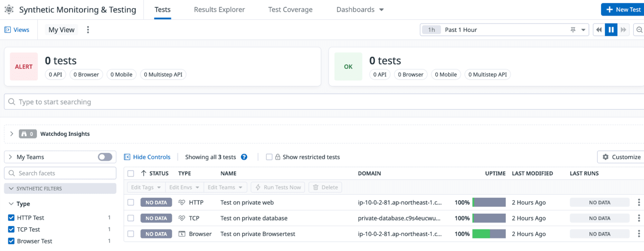
Task: Open the Dashboards dropdown
Action: point(360,10)
